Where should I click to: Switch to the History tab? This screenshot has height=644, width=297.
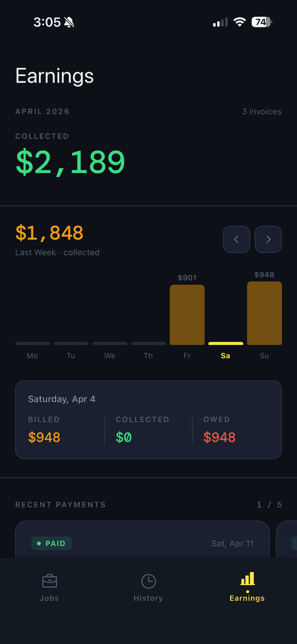[x=148, y=587]
